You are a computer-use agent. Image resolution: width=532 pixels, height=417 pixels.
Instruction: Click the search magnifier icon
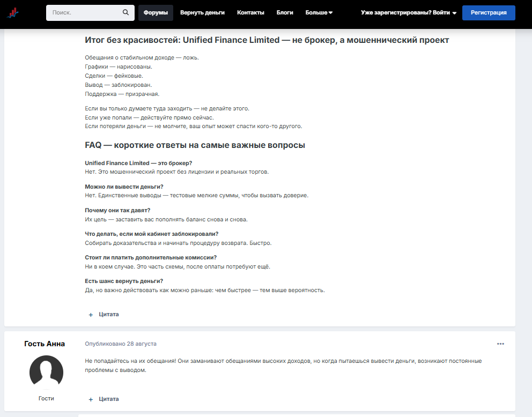point(125,12)
